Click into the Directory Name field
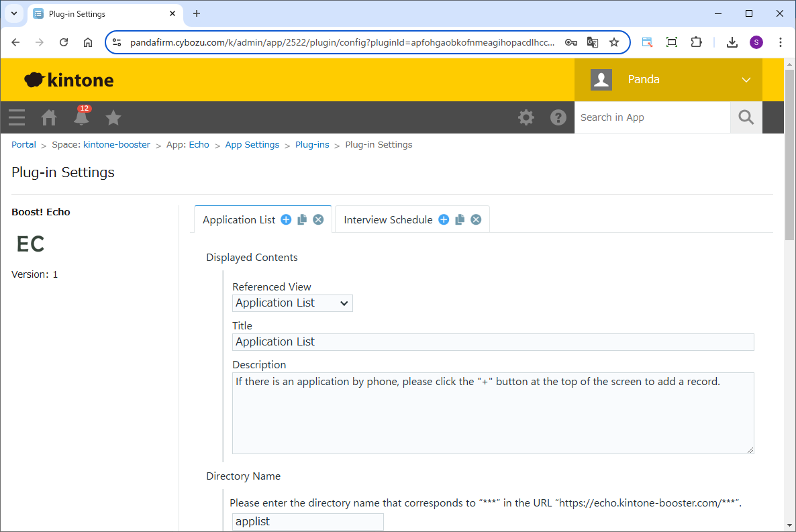 click(308, 521)
